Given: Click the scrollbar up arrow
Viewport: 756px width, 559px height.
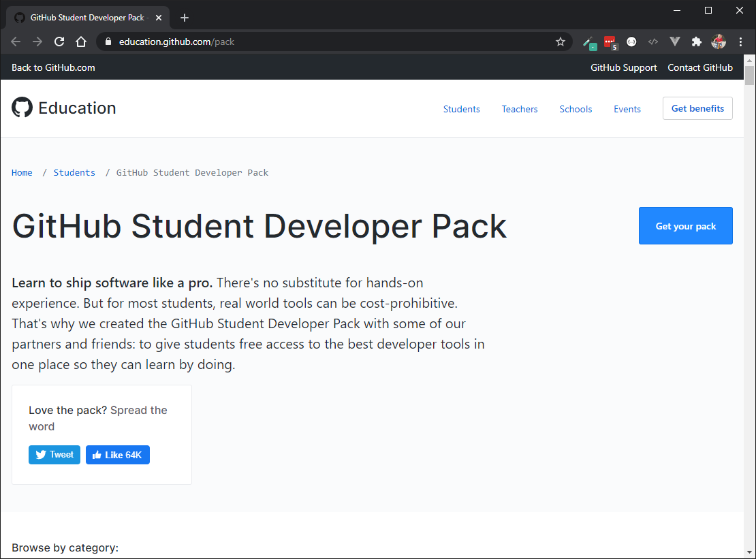Looking at the screenshot, I should pos(749,60).
